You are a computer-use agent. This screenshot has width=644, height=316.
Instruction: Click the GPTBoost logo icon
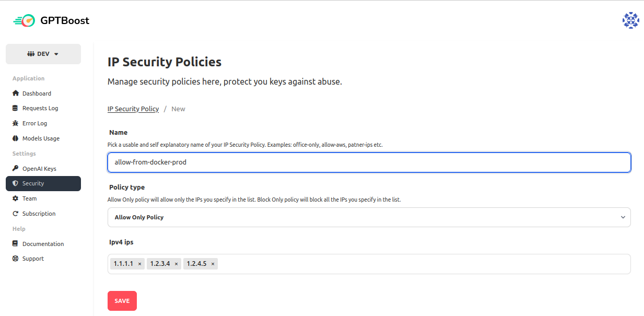pyautogui.click(x=25, y=21)
